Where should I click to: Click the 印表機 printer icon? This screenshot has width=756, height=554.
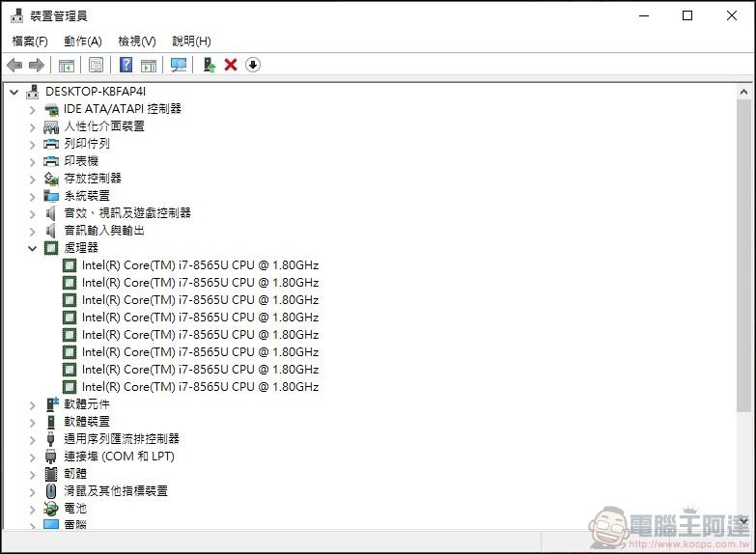point(51,161)
